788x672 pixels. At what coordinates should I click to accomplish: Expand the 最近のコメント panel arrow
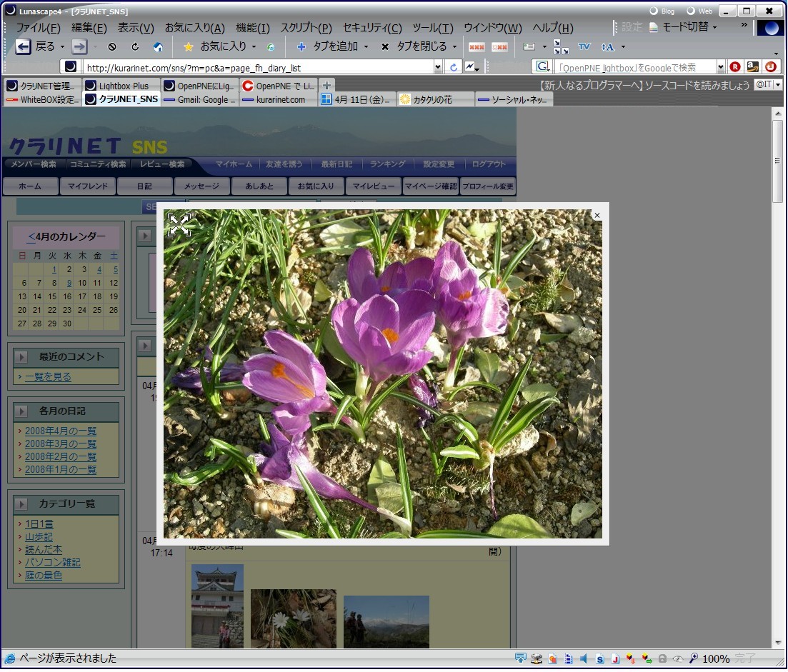click(21, 357)
